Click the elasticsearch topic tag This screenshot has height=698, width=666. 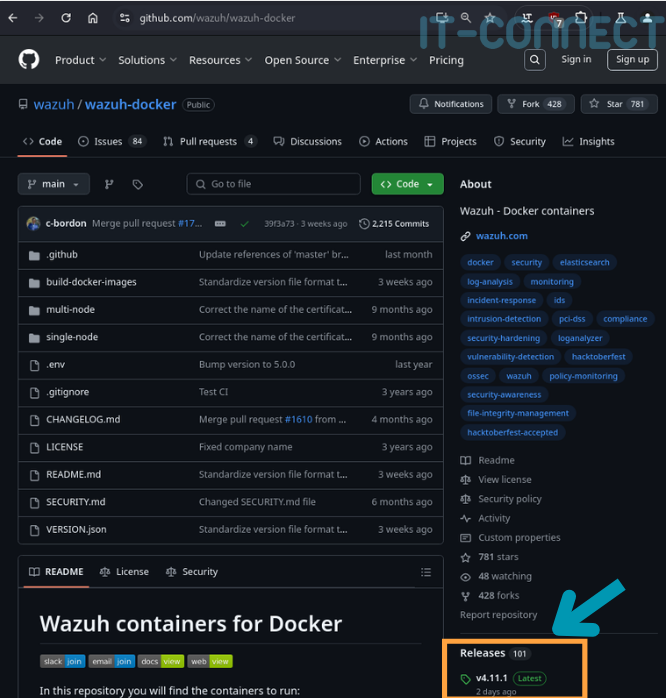click(585, 263)
